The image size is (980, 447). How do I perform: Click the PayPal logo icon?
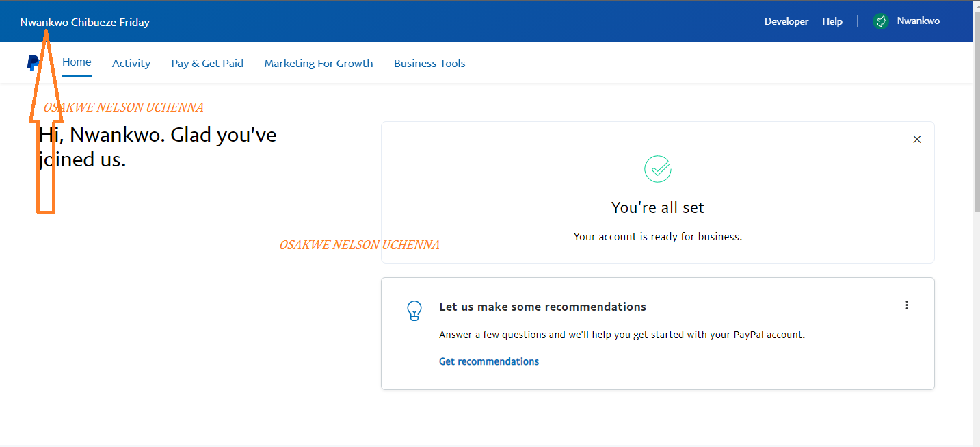pyautogui.click(x=33, y=63)
